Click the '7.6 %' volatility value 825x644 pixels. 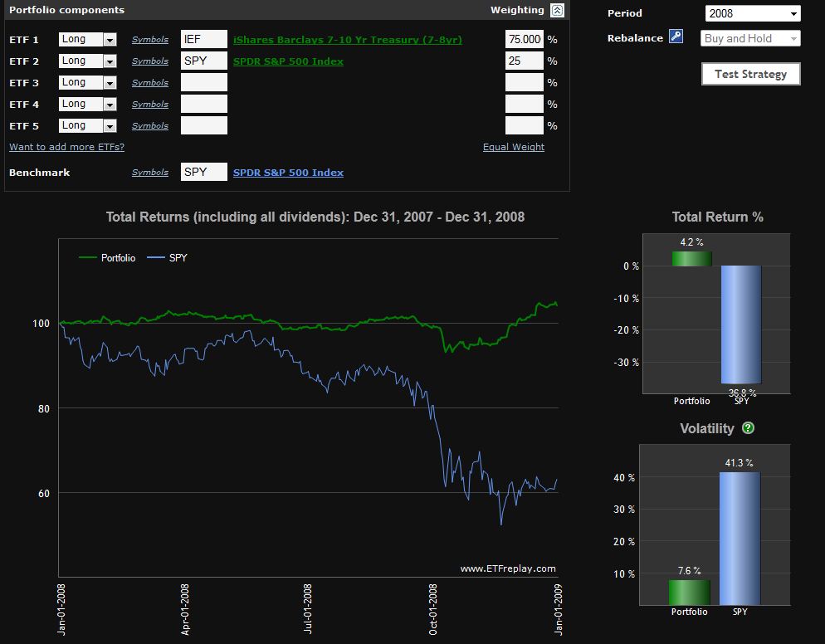click(689, 570)
